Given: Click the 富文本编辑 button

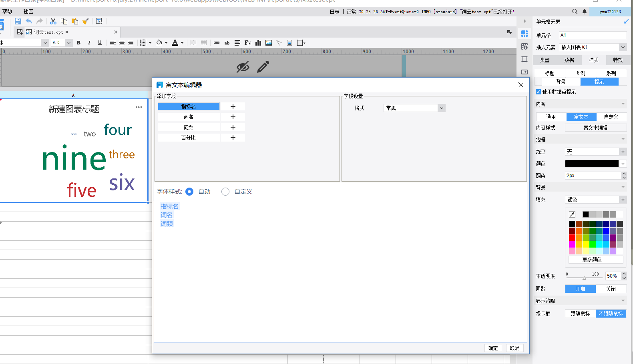Looking at the screenshot, I should click(596, 128).
